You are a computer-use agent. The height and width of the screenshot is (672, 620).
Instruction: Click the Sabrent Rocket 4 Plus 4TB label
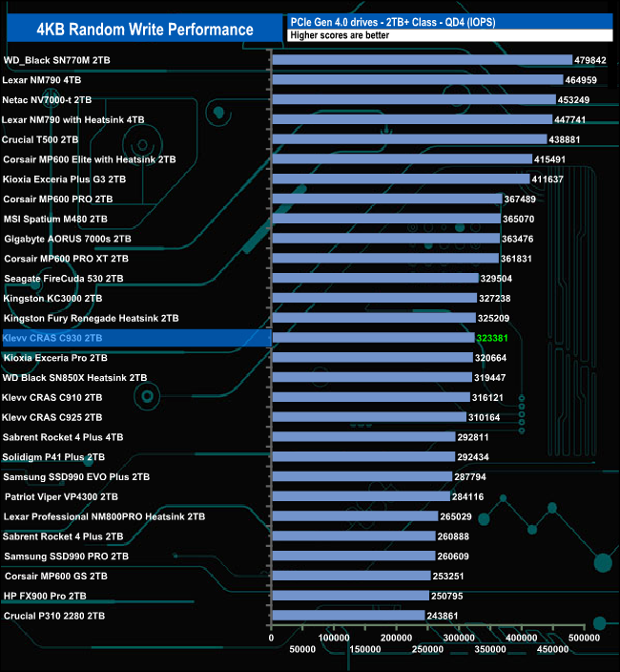coord(63,437)
